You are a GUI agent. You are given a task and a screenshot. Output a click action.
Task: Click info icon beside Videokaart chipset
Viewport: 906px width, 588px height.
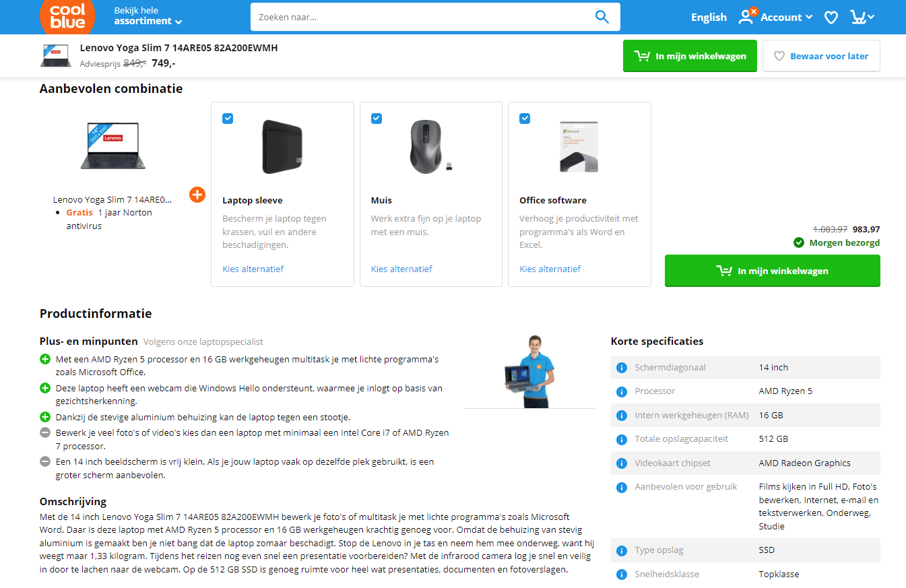point(622,463)
